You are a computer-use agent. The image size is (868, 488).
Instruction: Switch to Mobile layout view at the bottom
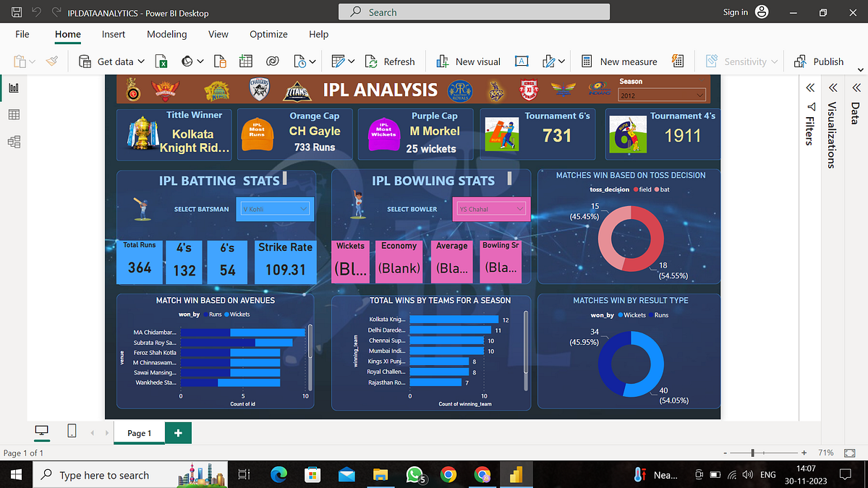[72, 430]
